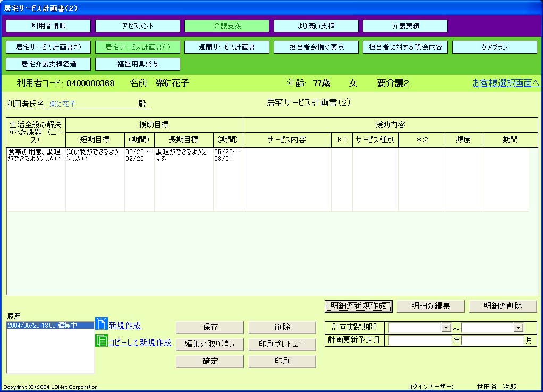Image resolution: width=543 pixels, height=392 pixels.
Task: Open the 介護実績 tab
Action: click(x=405, y=26)
